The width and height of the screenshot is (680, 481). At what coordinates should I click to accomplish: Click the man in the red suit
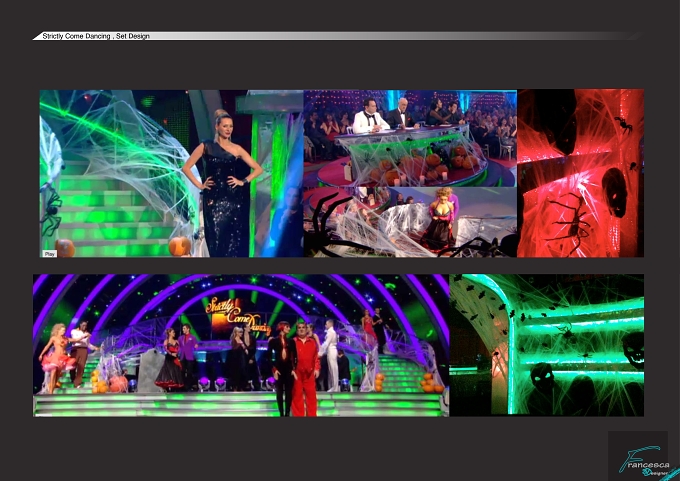click(x=305, y=369)
